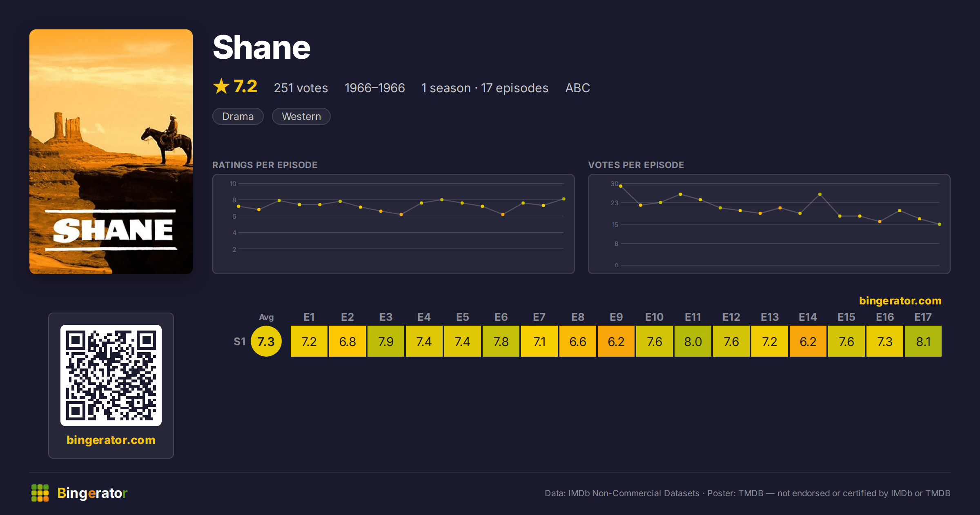The width and height of the screenshot is (980, 515).
Task: Select the E3 rating cell 7.9
Action: pyautogui.click(x=386, y=341)
